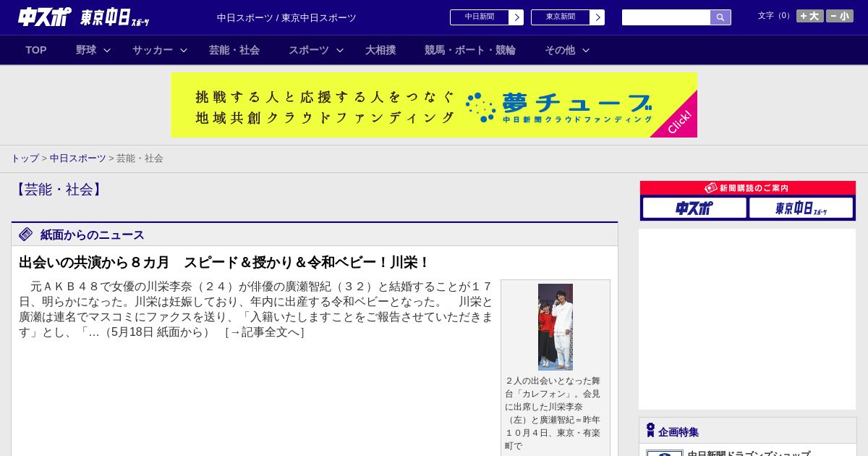868x456 pixels.
Task: Go to TOP in navigation bar
Action: (x=36, y=50)
